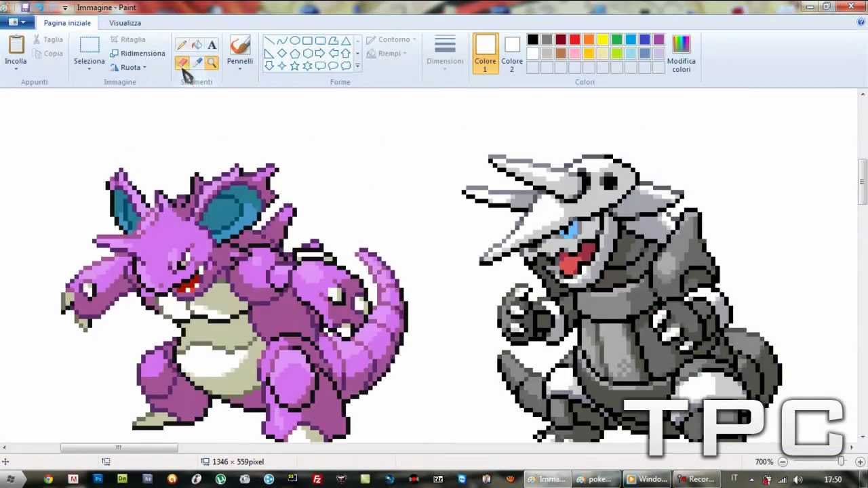Choose the Pentagon shape

(295, 53)
